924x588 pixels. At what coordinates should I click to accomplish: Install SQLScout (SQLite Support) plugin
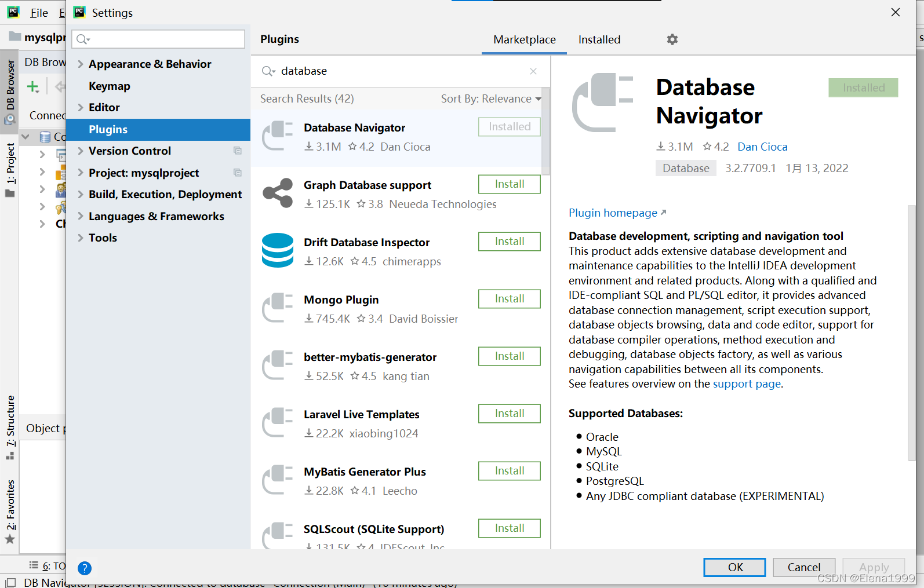pos(510,528)
